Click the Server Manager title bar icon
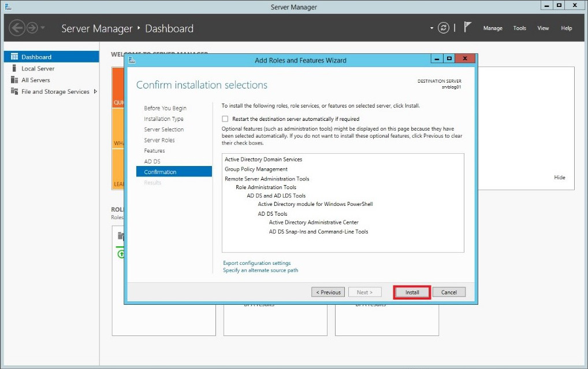Viewport: 588px width, 369px height. [8, 7]
